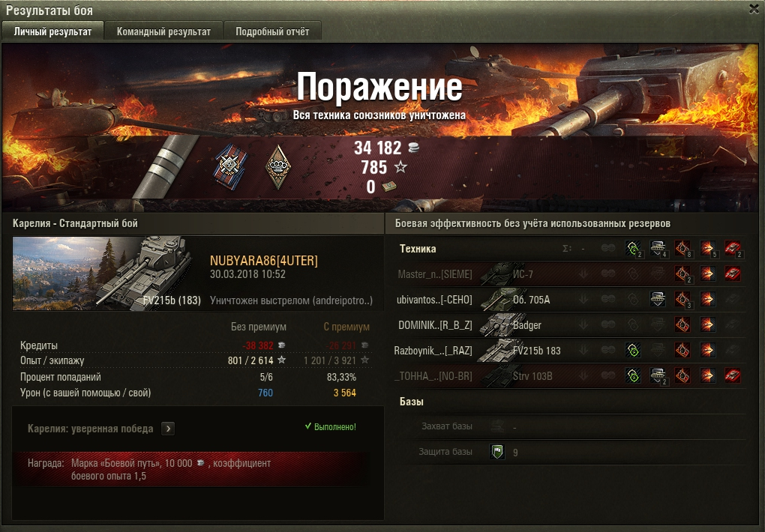This screenshot has height=532, width=765.
Task: Click the silver credits icon beside 34 182
Action: (x=414, y=148)
